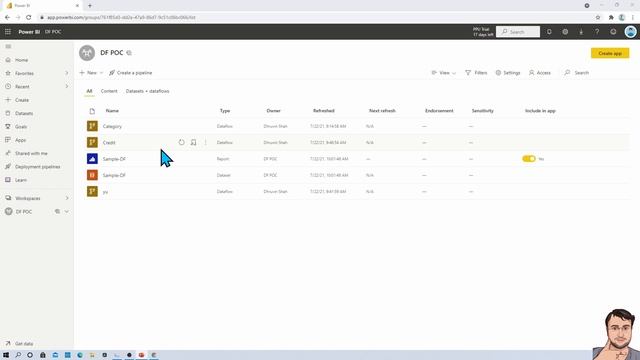Open a new browser tab
Viewport: 640px width, 360px height.
tap(90, 6)
